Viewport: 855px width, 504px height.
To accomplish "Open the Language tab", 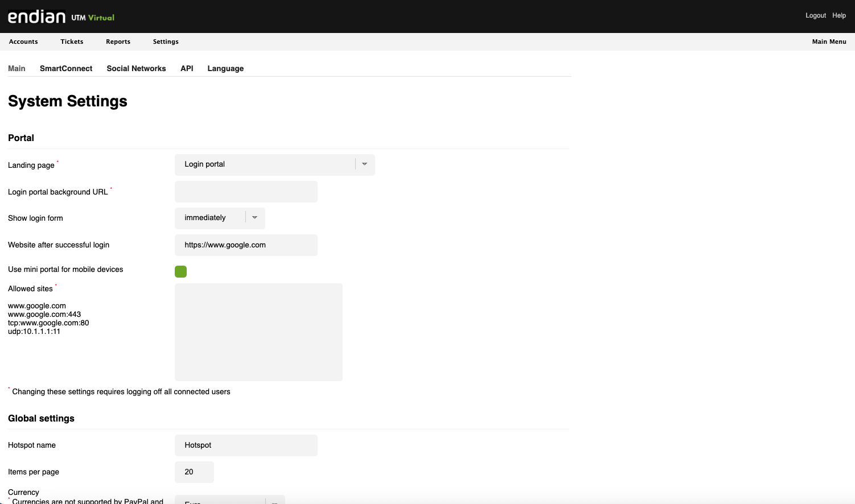I will pyautogui.click(x=225, y=68).
